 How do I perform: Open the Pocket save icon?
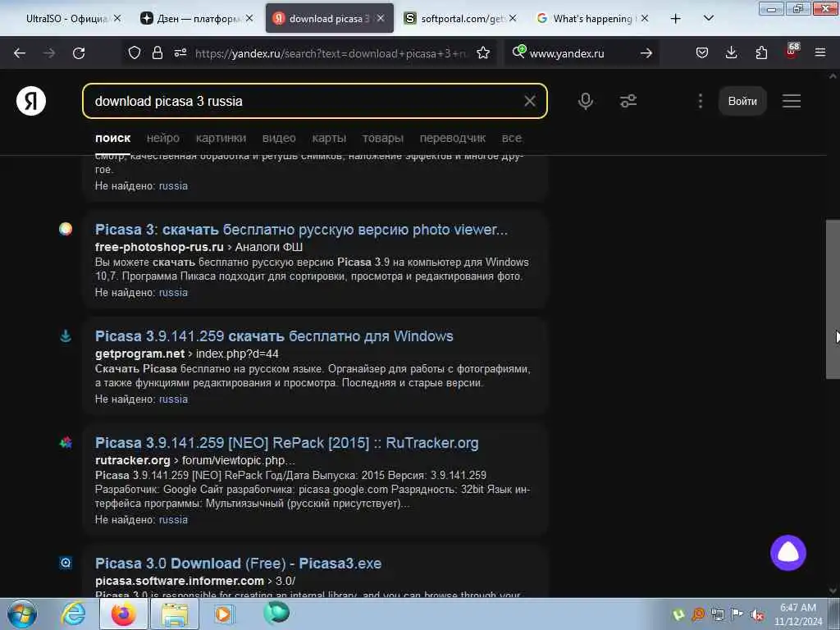click(702, 53)
